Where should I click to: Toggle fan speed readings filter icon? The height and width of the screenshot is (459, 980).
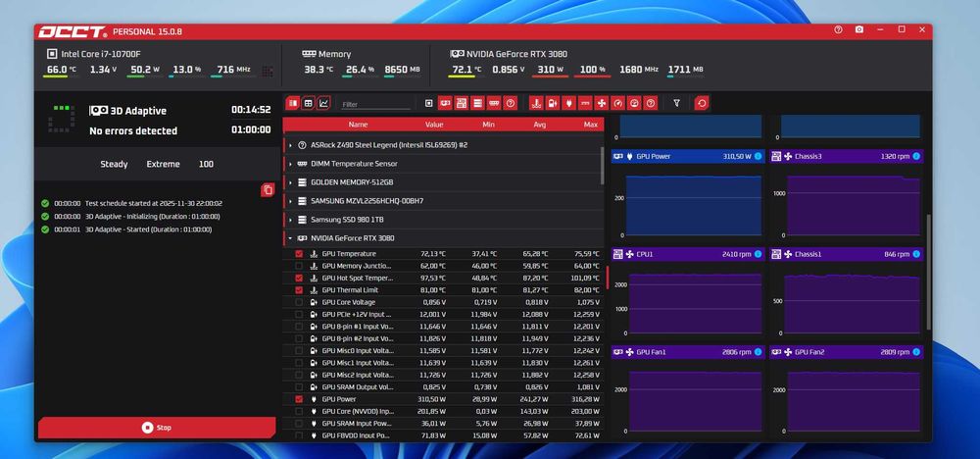(x=602, y=103)
